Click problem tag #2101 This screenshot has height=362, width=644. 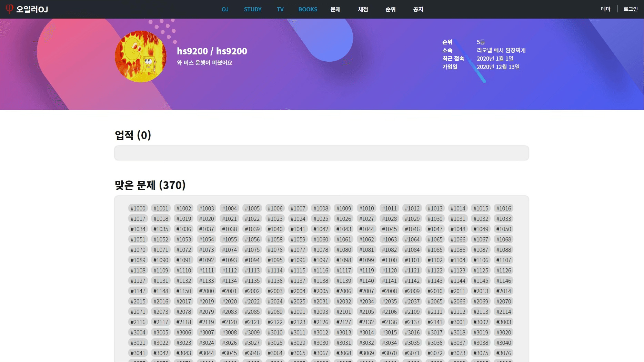[344, 312]
